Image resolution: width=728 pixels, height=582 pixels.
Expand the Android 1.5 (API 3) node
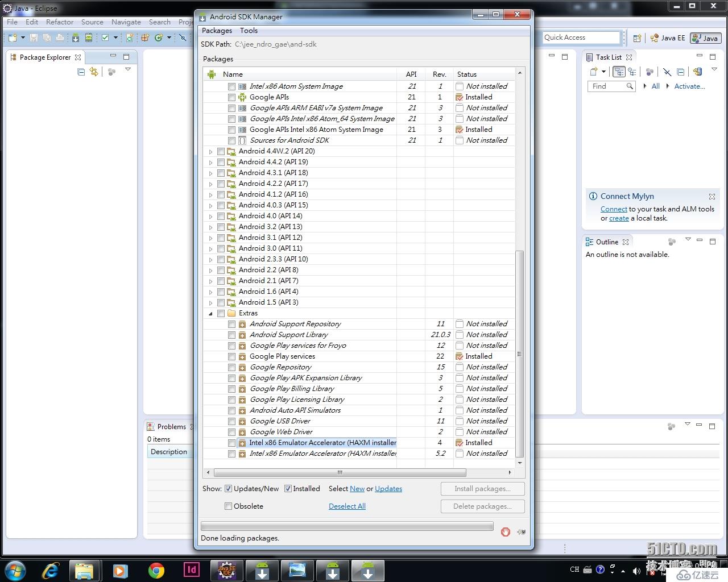pyautogui.click(x=210, y=303)
